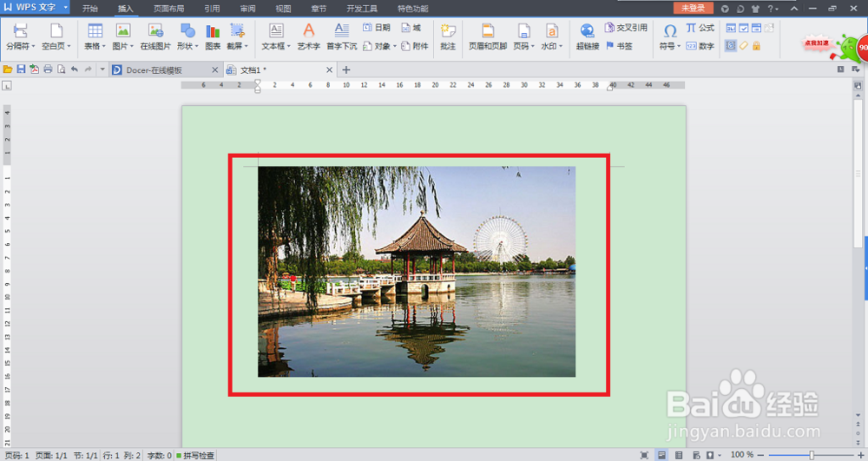Click the 文本框 text box icon
Screen dimensions: 868x461
point(276,31)
